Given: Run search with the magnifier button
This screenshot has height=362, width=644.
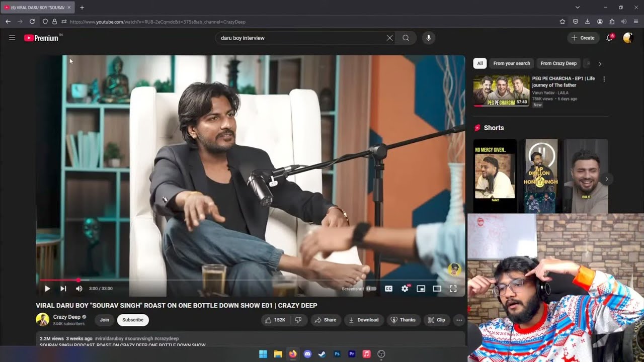Looking at the screenshot, I should click(406, 38).
